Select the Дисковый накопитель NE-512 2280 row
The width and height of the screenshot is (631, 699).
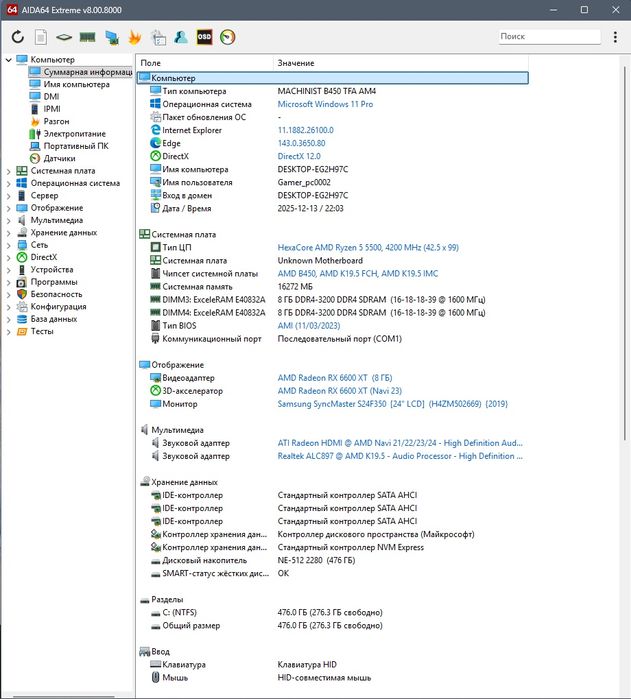[332, 560]
